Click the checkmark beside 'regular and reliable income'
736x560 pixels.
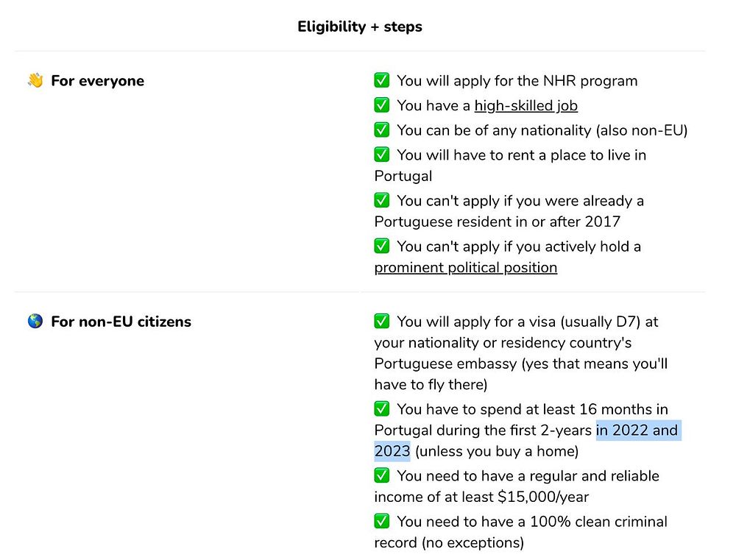pos(382,476)
